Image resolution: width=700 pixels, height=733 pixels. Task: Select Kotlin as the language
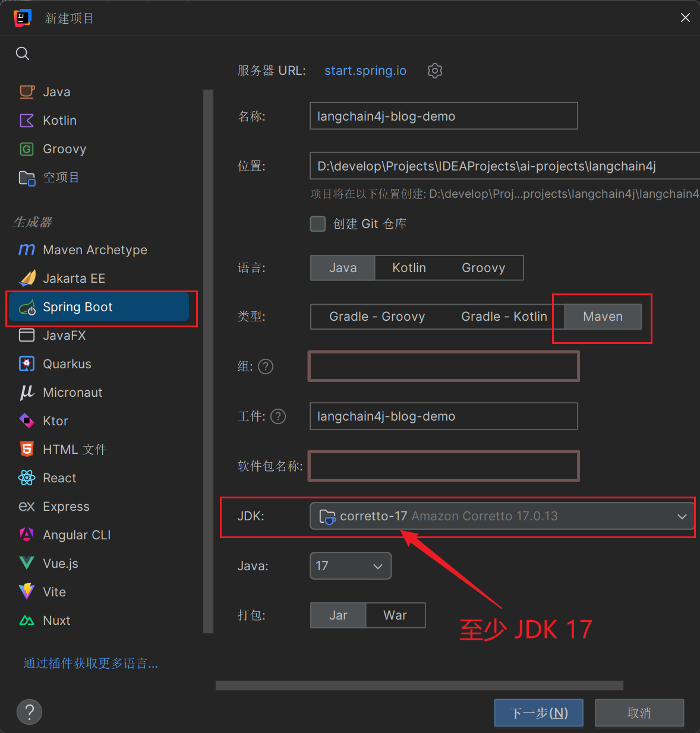pos(409,268)
